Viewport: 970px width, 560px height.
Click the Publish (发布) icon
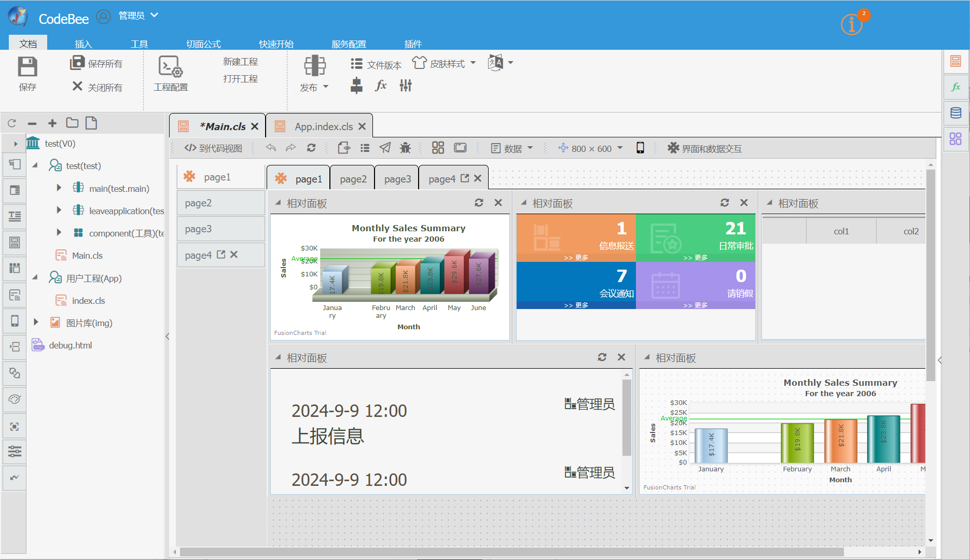314,66
